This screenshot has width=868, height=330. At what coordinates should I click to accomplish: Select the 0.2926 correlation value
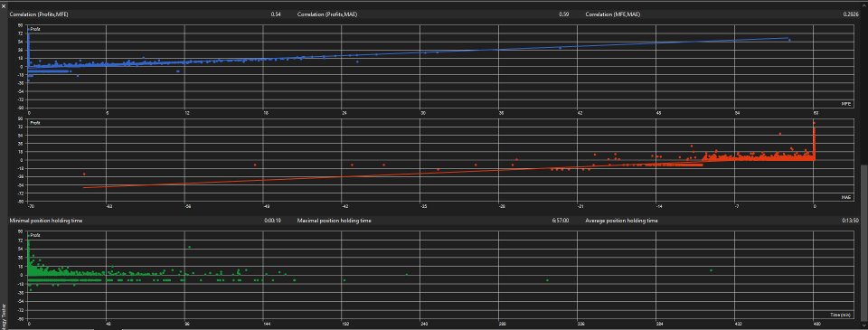[x=850, y=14]
